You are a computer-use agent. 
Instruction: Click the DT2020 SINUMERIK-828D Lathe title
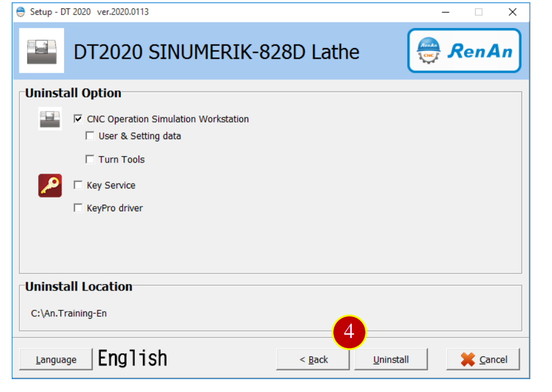point(216,52)
